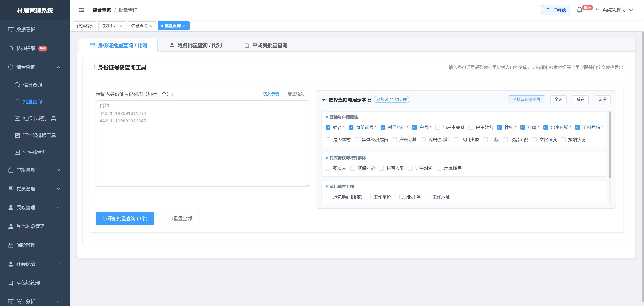
Task: Click the field list vertical scrollbar
Action: (609, 145)
